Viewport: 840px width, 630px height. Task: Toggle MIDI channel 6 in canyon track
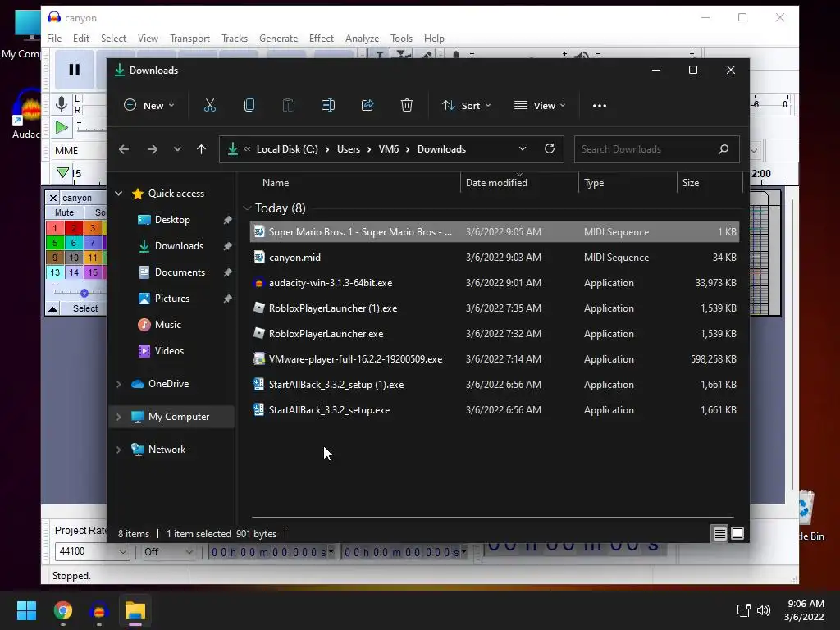(x=74, y=243)
